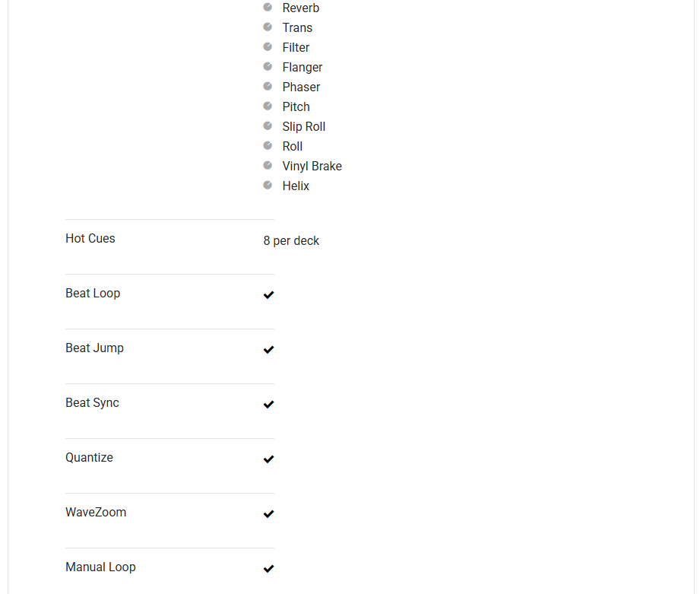Click the WaveZoom feature label

96,513
